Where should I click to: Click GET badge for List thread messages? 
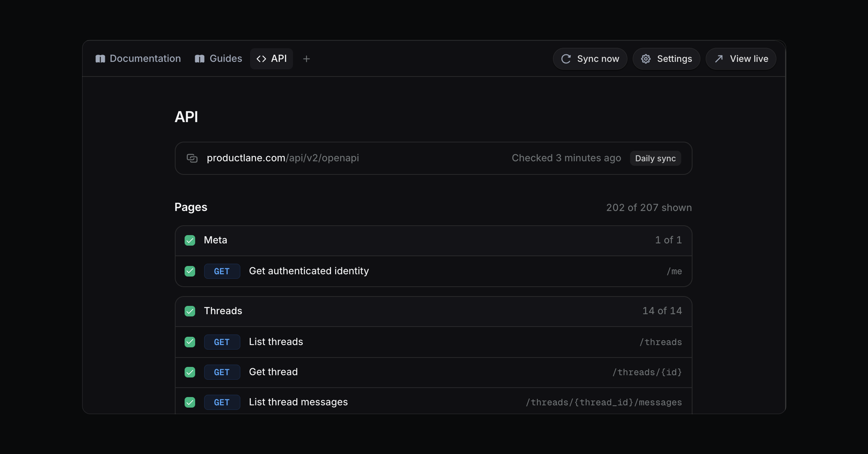[222, 402]
